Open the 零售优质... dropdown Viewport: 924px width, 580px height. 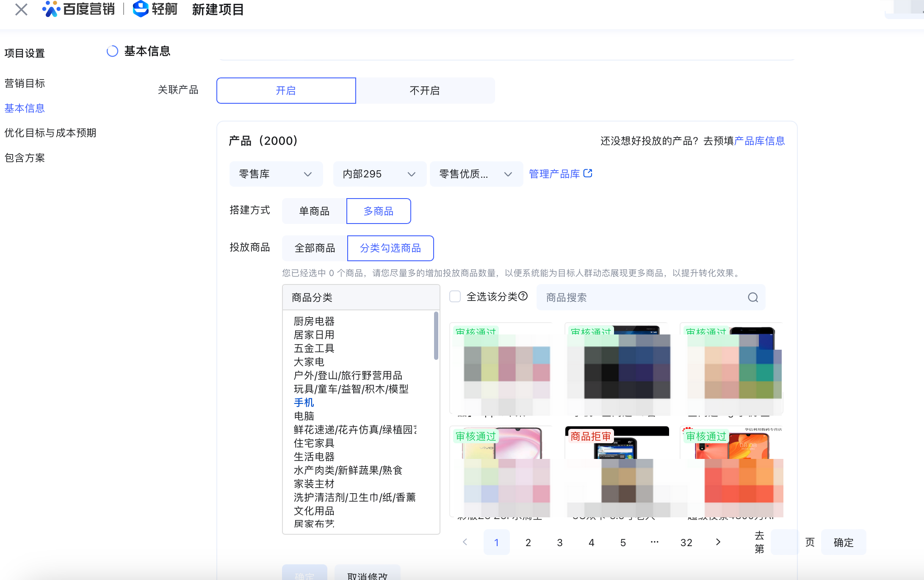476,174
